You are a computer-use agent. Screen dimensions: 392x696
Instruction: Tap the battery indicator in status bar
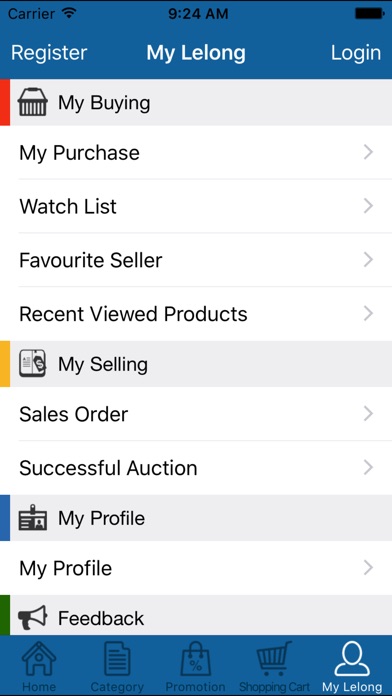(x=369, y=14)
